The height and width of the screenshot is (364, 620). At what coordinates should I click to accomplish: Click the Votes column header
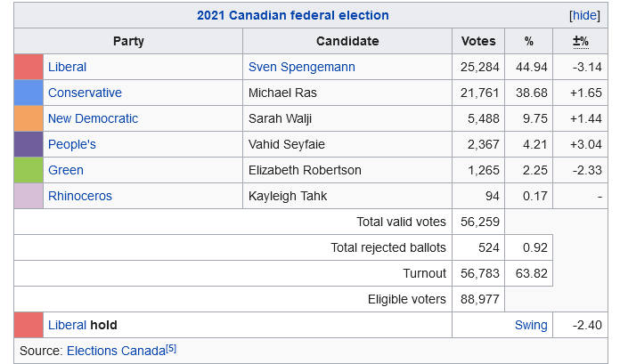[x=478, y=41]
